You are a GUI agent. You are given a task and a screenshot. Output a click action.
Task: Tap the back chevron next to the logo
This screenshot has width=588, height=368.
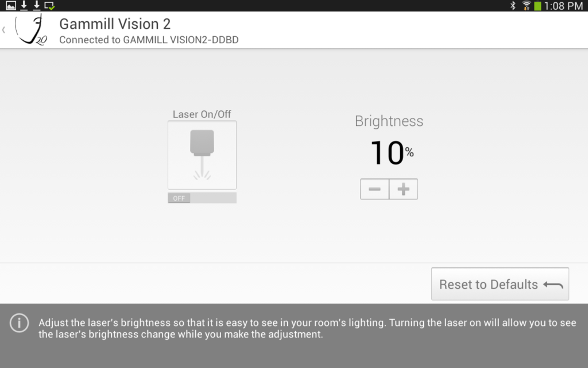coord(5,29)
